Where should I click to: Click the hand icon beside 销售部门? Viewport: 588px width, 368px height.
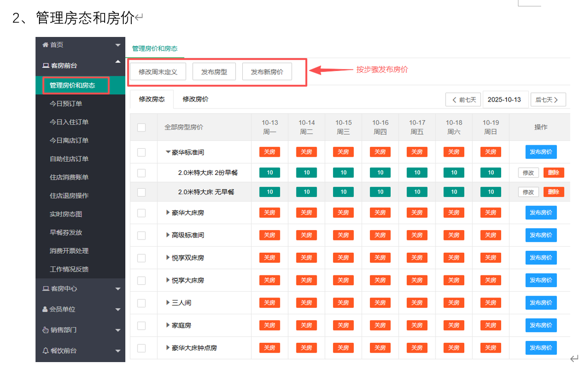click(x=46, y=330)
